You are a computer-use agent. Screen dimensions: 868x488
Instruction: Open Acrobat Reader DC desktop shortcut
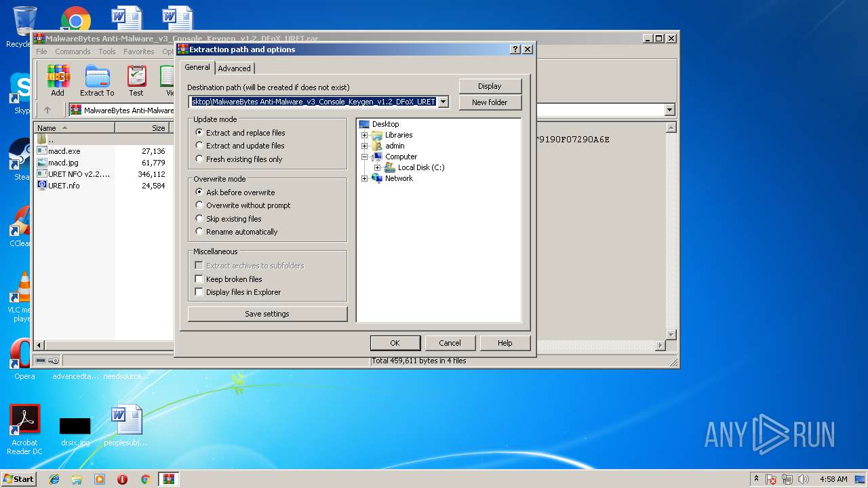point(24,430)
